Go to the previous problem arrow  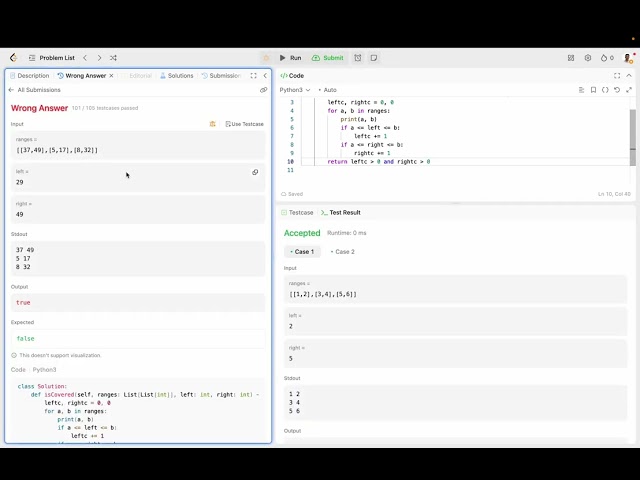click(85, 58)
